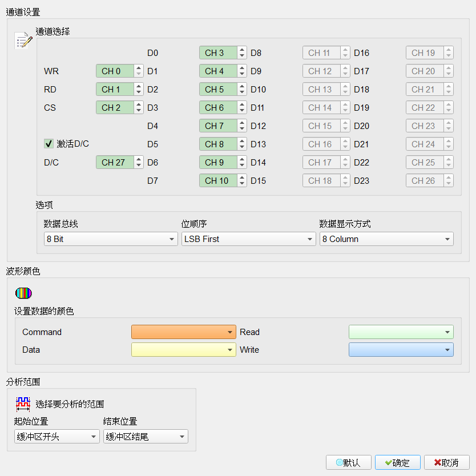Click the RD channel CH 1 field
The width and height of the screenshot is (476, 476).
115,89
